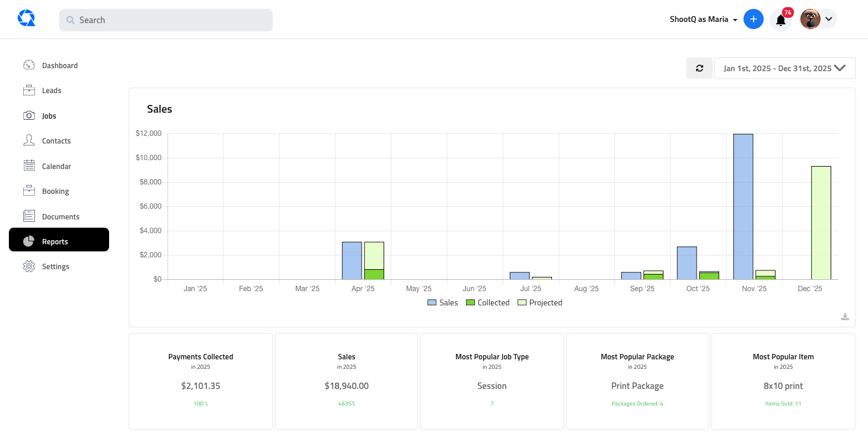This screenshot has height=434, width=868.
Task: Open the Documents panel
Action: tap(60, 216)
